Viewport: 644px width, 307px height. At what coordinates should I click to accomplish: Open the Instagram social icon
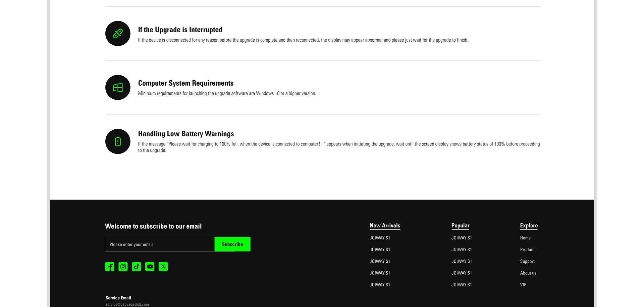123,267
